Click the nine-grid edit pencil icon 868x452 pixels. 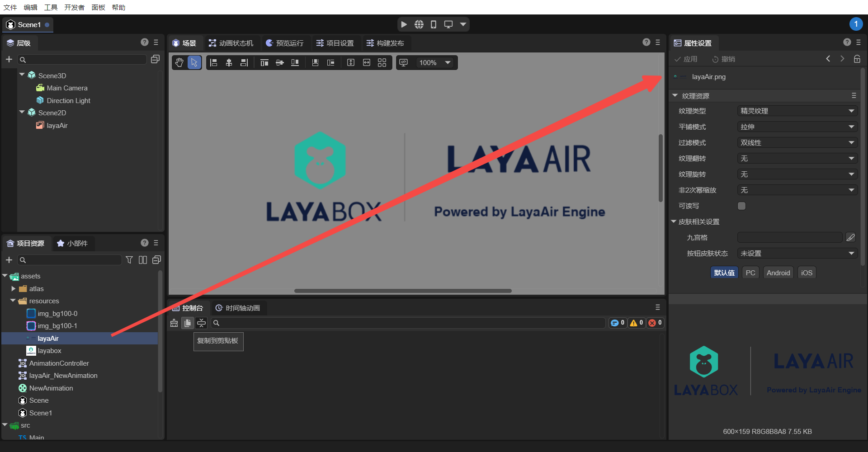tap(850, 237)
